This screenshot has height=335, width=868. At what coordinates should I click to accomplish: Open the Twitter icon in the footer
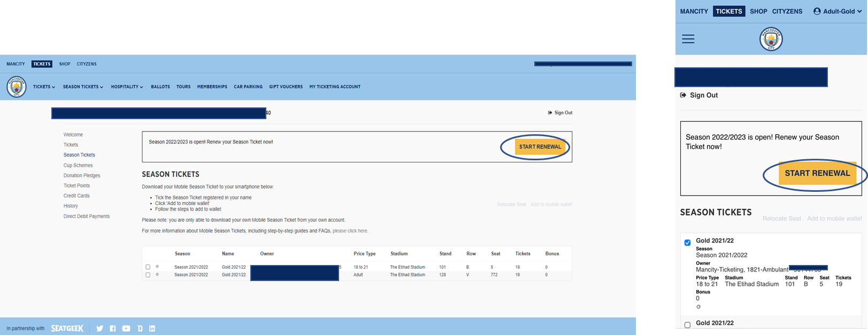(x=100, y=329)
